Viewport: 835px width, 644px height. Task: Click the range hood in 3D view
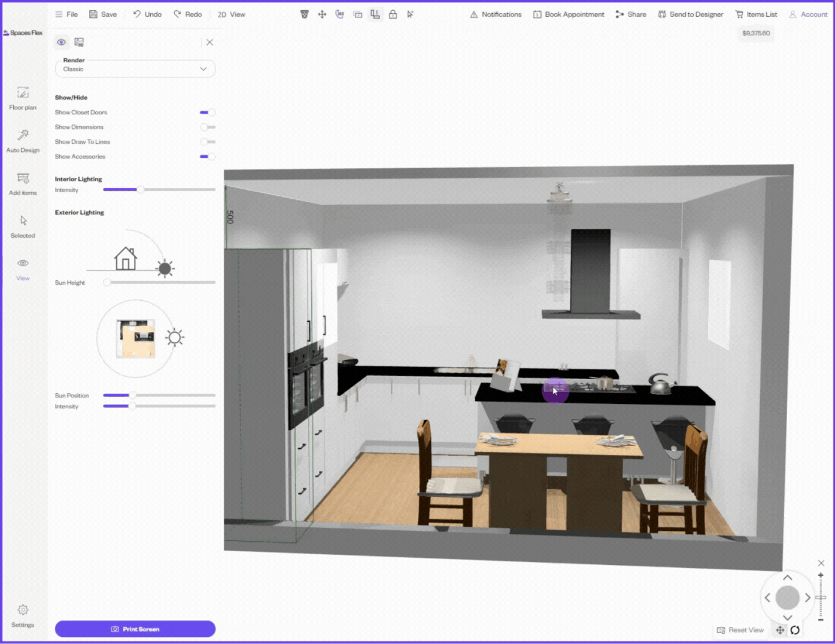591,274
